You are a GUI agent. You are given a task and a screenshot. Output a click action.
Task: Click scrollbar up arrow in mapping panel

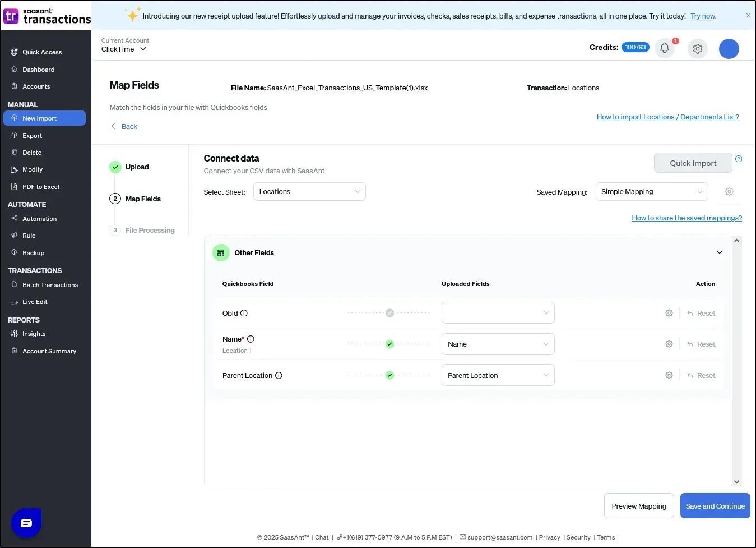pos(736,241)
